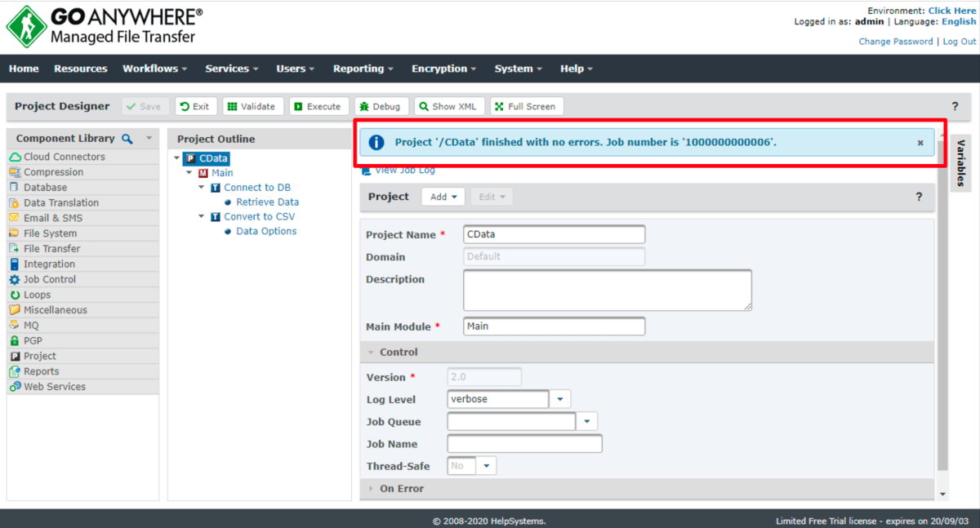Select Retrieve Data in project outline

click(267, 202)
